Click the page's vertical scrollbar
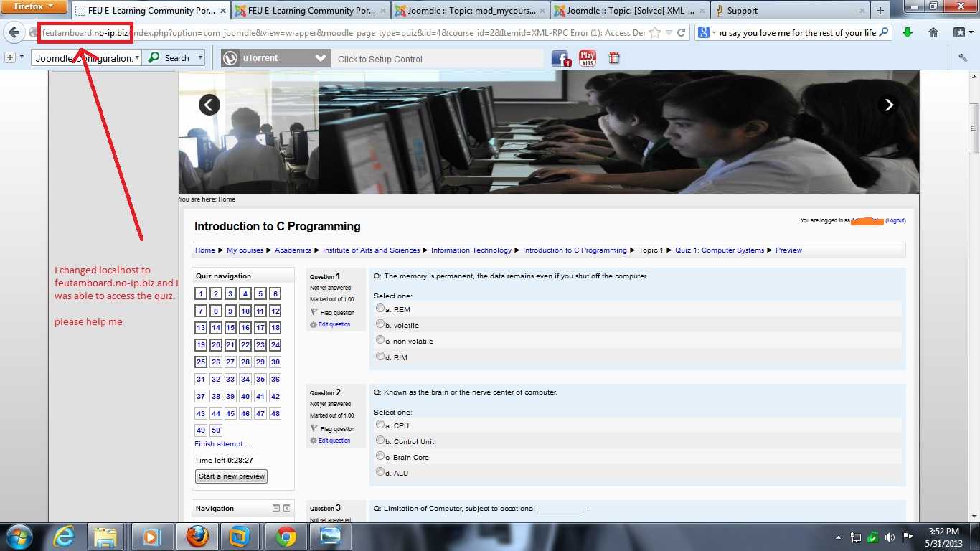The height and width of the screenshot is (551, 980). pyautogui.click(x=974, y=129)
